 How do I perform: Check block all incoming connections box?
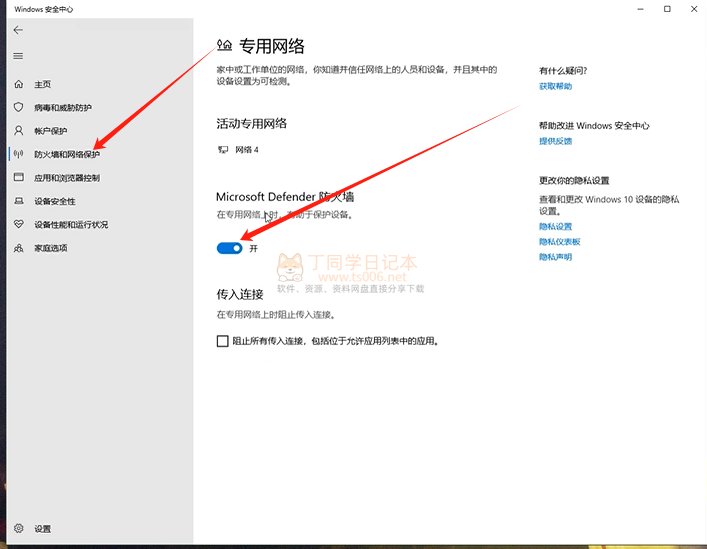[x=222, y=341]
